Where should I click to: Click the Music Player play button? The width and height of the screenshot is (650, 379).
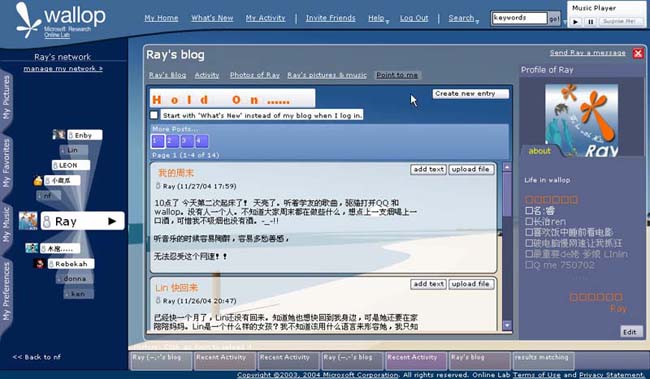[575, 22]
